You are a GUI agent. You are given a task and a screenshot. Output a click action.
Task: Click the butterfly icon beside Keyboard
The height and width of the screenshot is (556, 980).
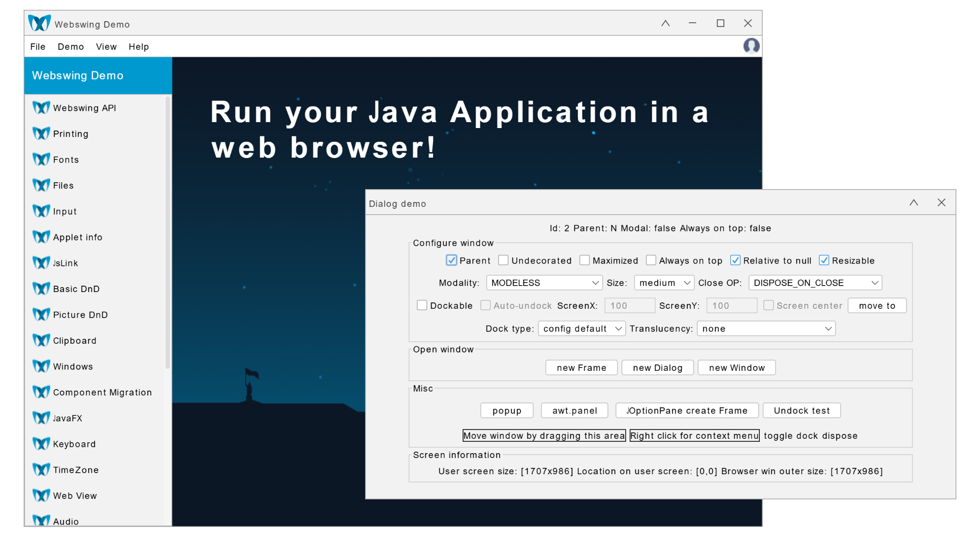(x=41, y=444)
